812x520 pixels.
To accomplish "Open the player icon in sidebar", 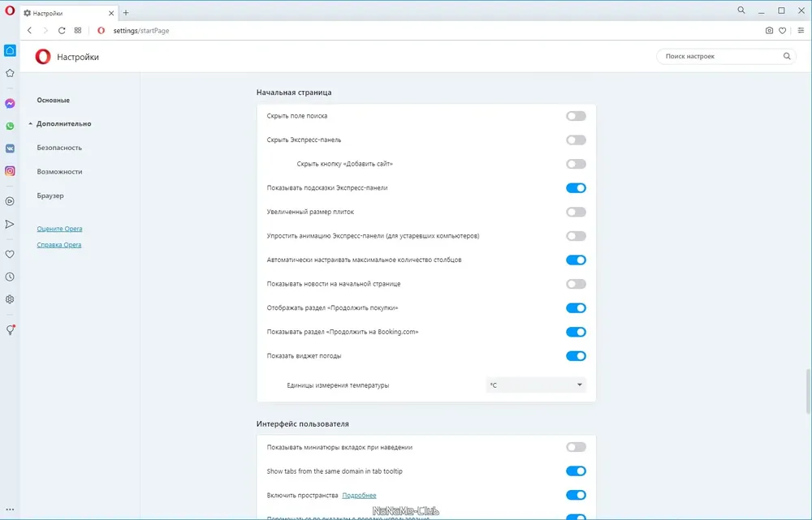I will [x=10, y=201].
